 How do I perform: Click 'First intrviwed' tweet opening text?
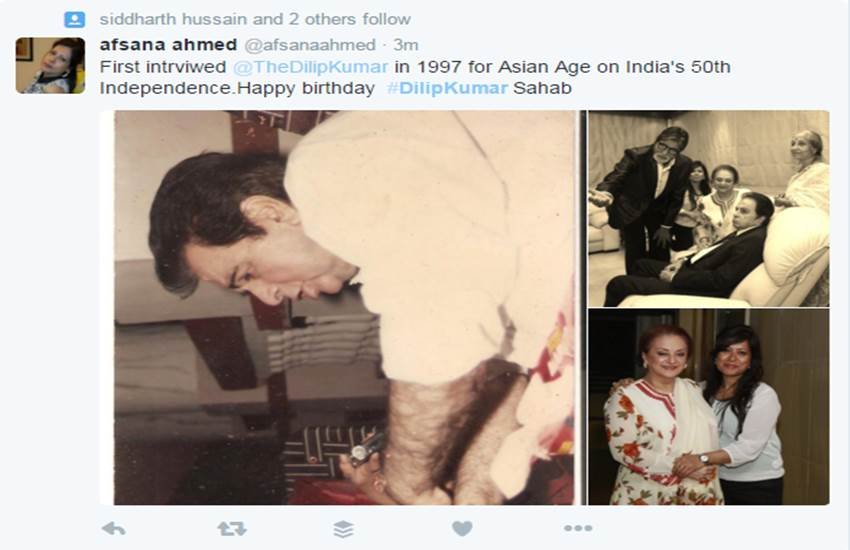(163, 67)
